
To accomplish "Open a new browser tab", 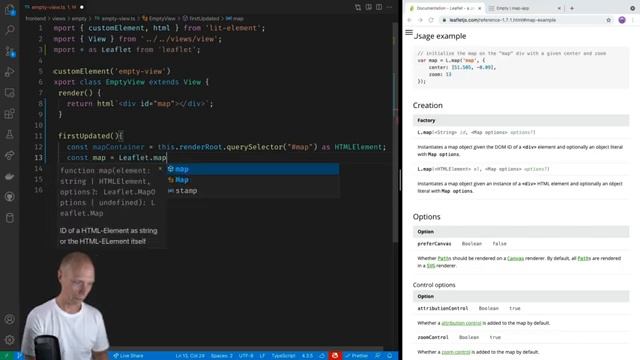I will click(x=572, y=8).
